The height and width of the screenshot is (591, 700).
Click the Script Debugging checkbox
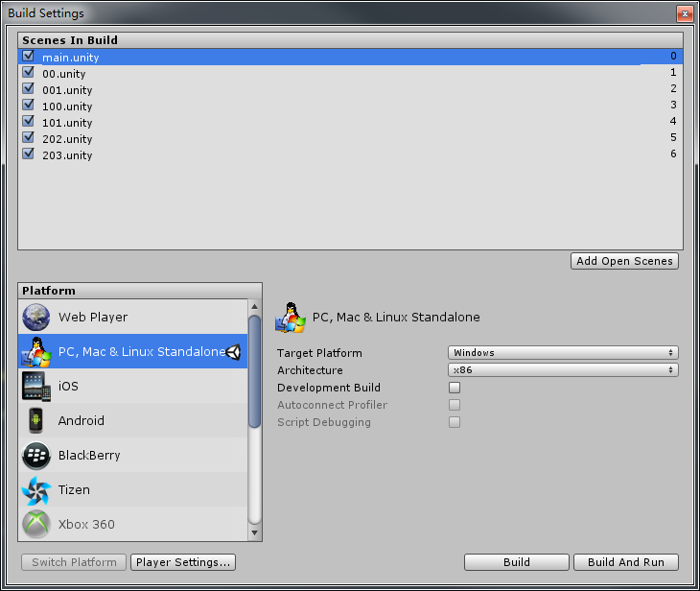[455, 422]
